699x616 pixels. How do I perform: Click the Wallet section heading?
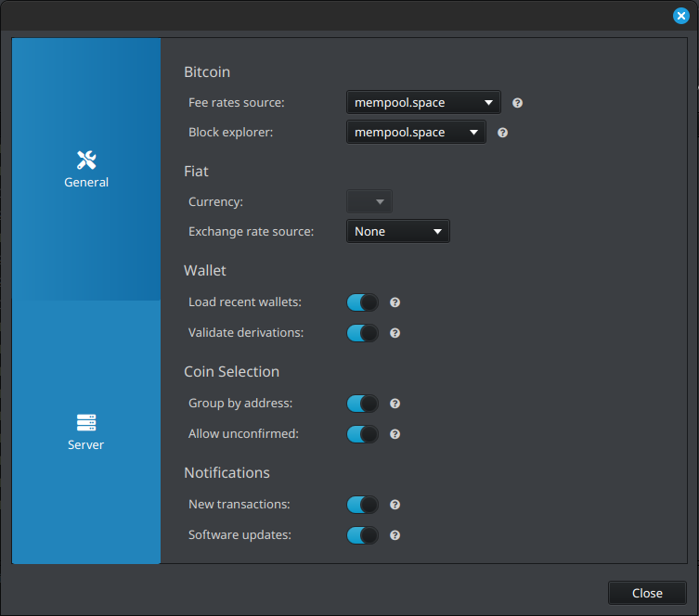(x=205, y=270)
